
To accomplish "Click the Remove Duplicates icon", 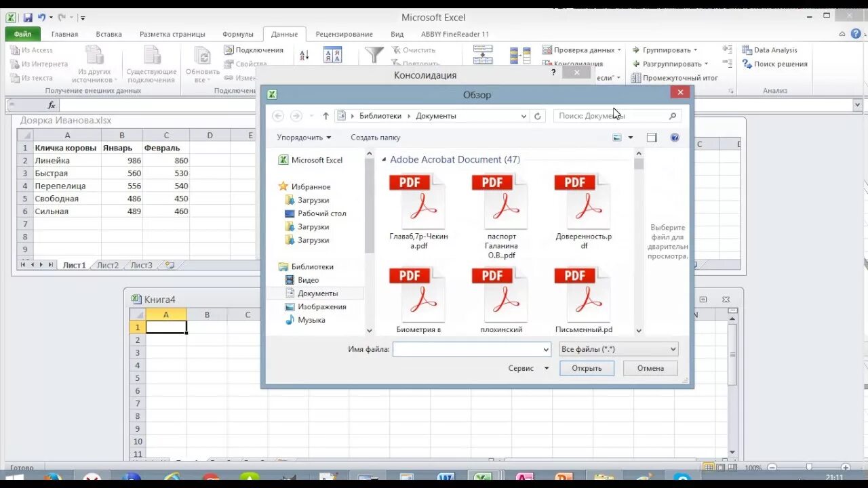I will tap(519, 56).
